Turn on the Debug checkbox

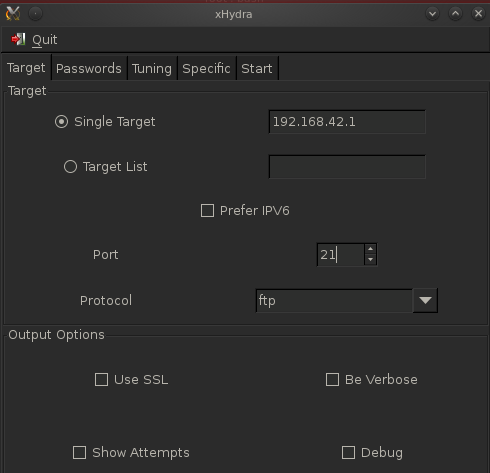[348, 453]
